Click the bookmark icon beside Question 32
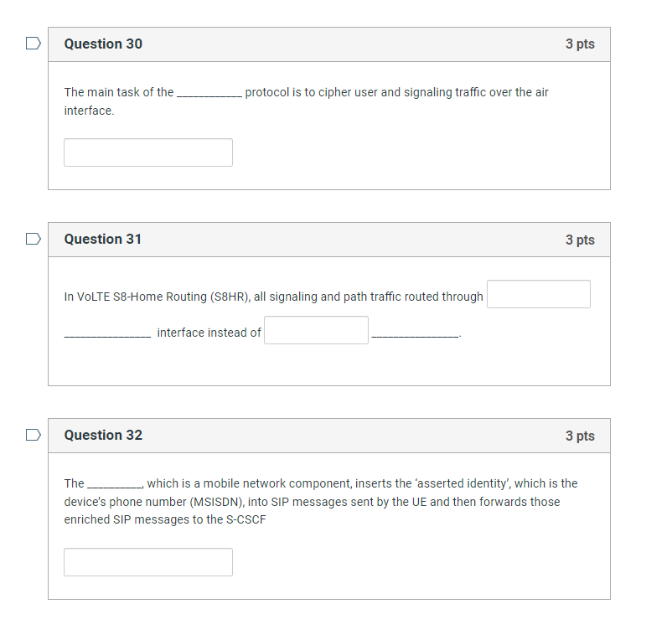Image resolution: width=672 pixels, height=635 pixels. [33, 435]
